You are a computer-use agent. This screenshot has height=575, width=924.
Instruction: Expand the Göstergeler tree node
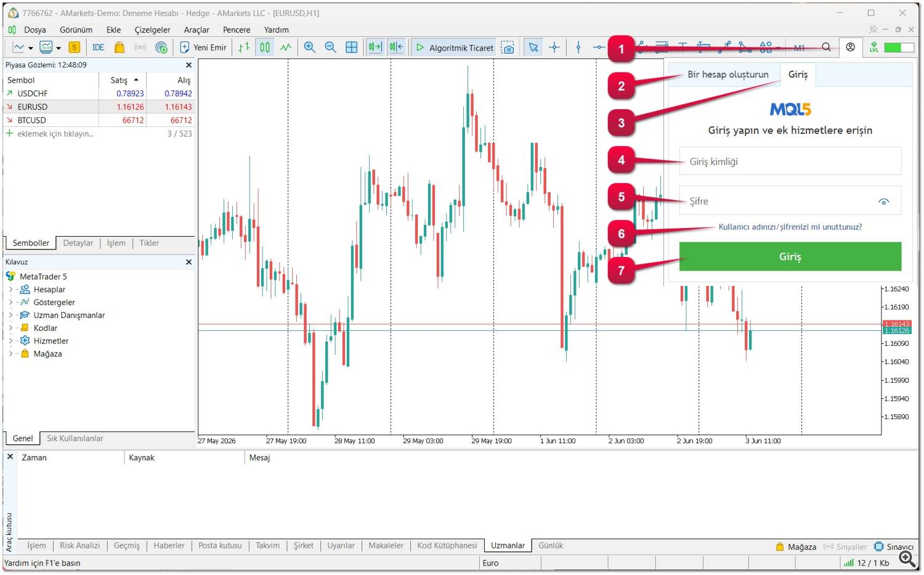[x=10, y=302]
